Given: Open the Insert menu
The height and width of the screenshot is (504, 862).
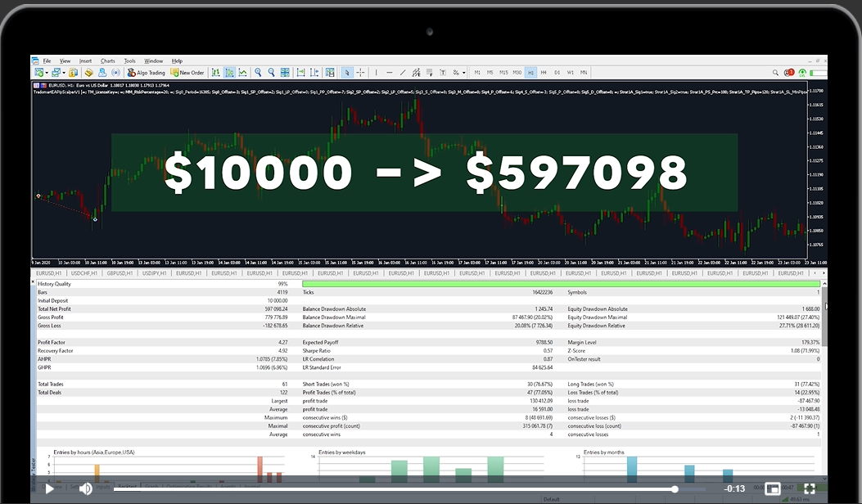Looking at the screenshot, I should [x=85, y=61].
